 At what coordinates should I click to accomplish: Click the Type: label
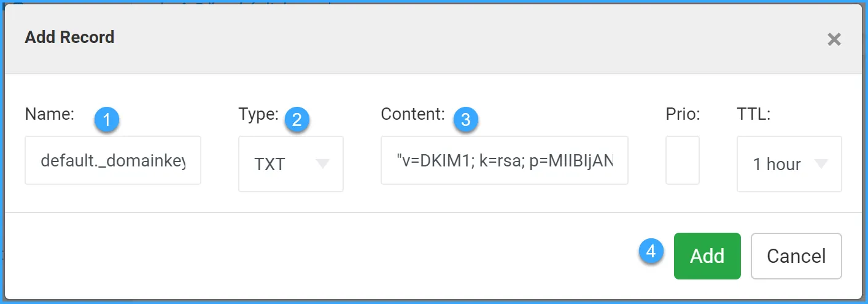(258, 114)
